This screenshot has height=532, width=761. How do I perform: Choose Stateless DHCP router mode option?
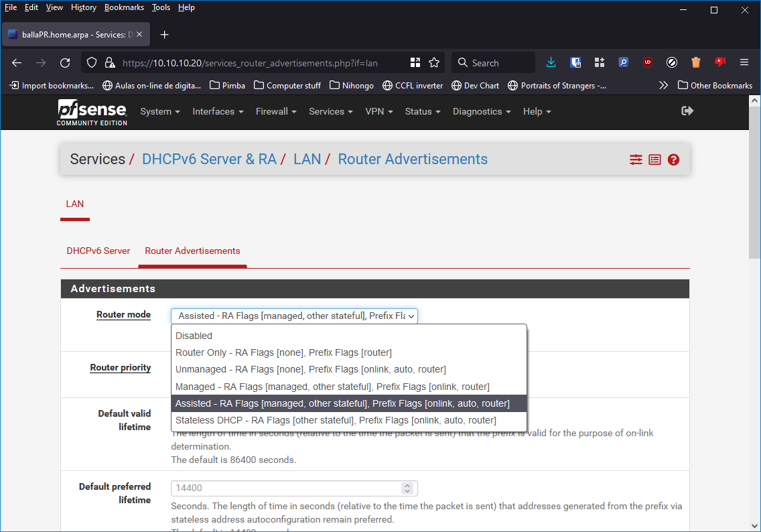[336, 420]
